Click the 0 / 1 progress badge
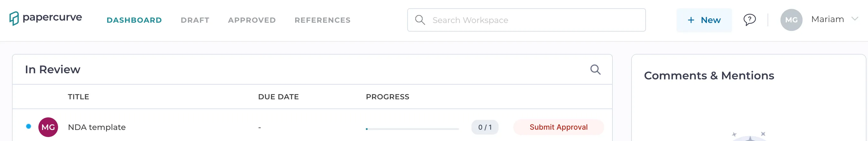 tap(485, 127)
